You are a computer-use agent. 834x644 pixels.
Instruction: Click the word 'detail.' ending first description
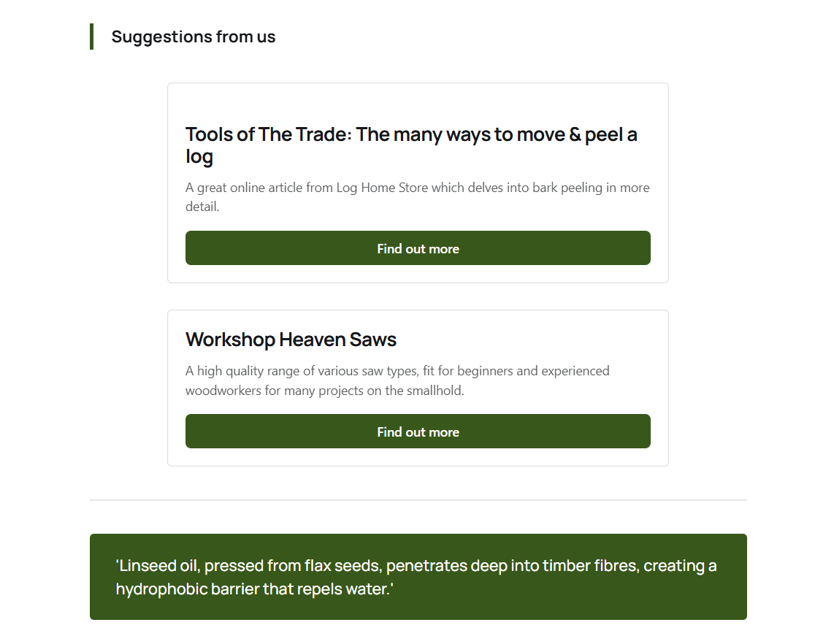[202, 207]
